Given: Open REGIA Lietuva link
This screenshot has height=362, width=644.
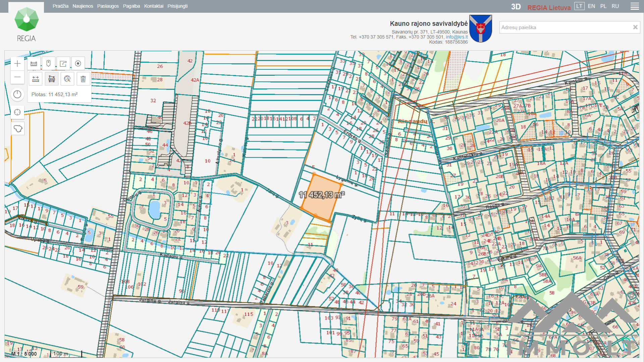Looking at the screenshot, I should point(549,7).
